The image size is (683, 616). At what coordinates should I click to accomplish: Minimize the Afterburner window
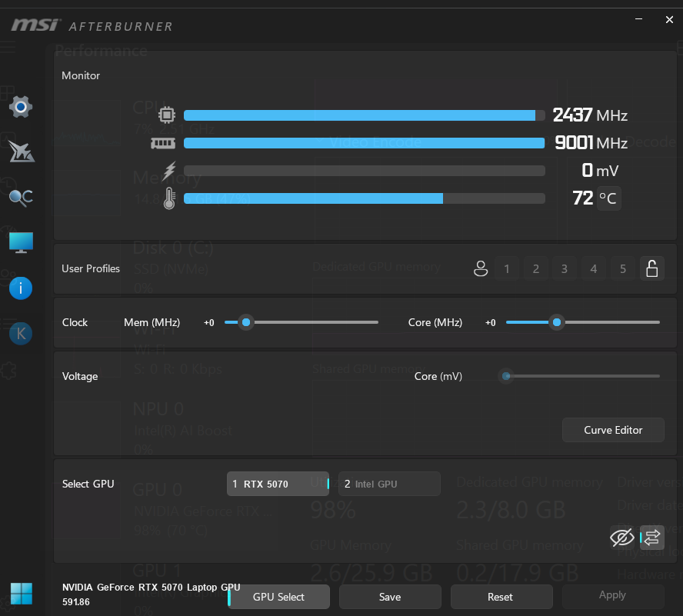tap(638, 19)
